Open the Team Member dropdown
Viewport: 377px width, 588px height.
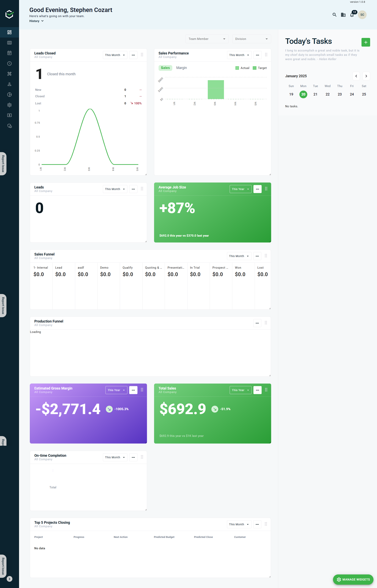click(207, 39)
